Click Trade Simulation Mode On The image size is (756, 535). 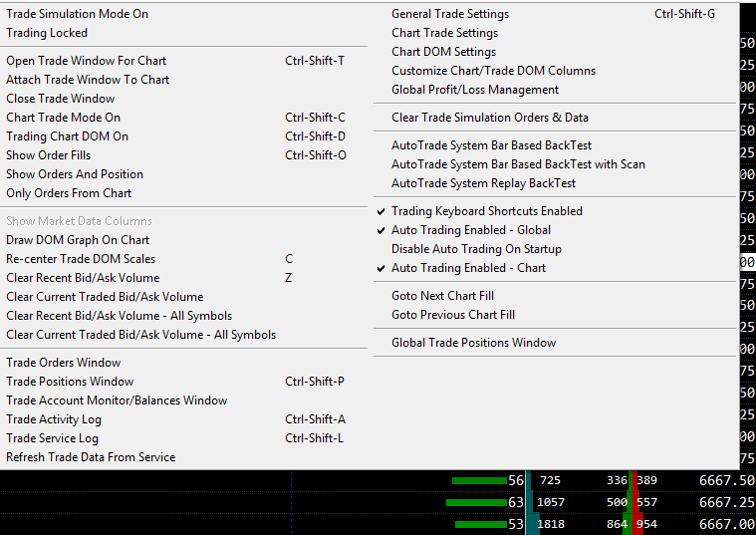pyautogui.click(x=77, y=14)
